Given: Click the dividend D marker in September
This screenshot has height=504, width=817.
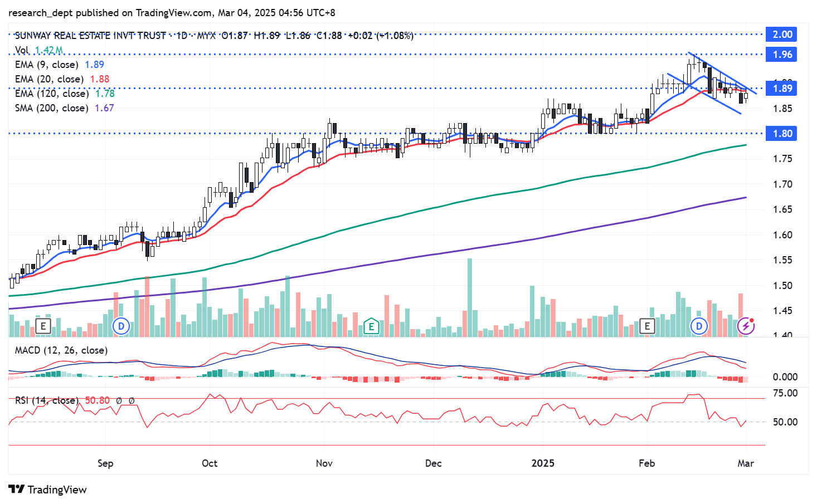Looking at the screenshot, I should [x=121, y=326].
